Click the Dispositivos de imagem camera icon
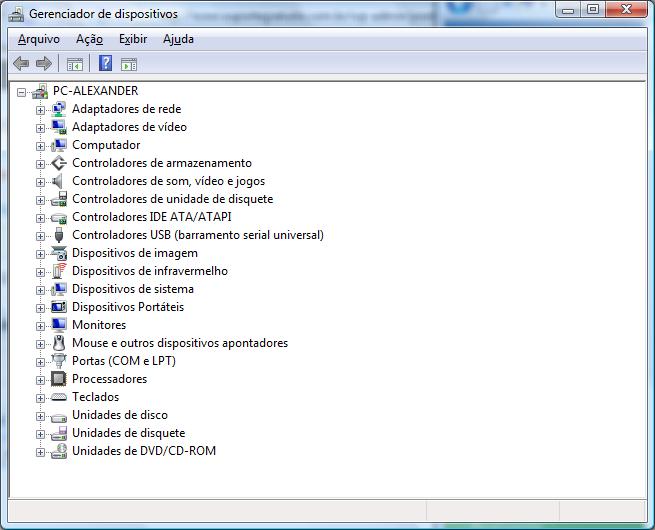The width and height of the screenshot is (655, 530). tap(59, 253)
